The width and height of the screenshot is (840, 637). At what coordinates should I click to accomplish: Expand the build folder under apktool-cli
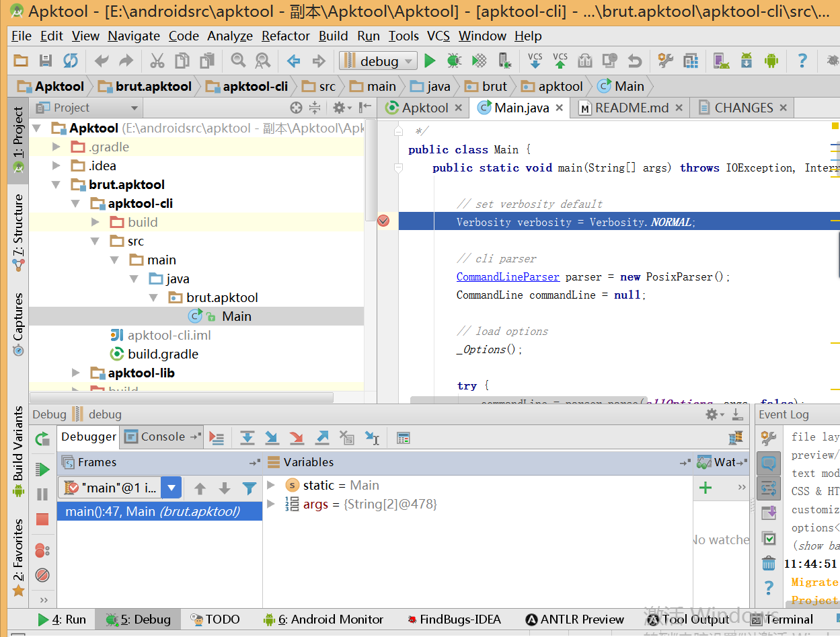(96, 222)
